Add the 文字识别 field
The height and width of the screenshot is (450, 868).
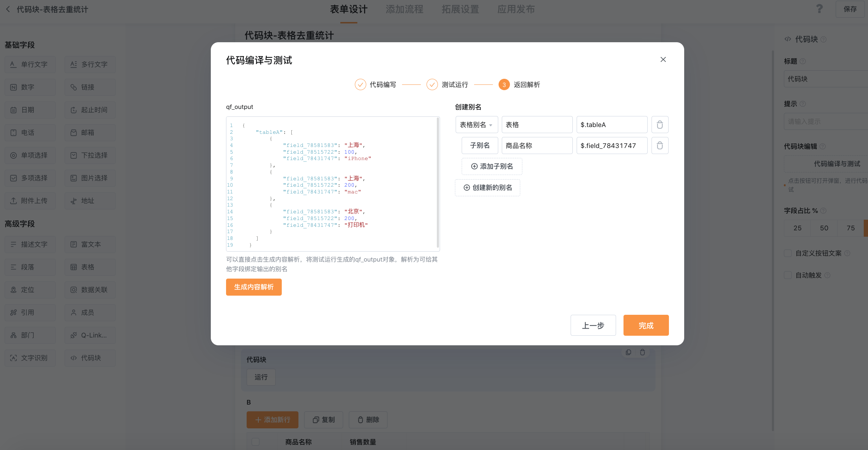pyautogui.click(x=30, y=358)
